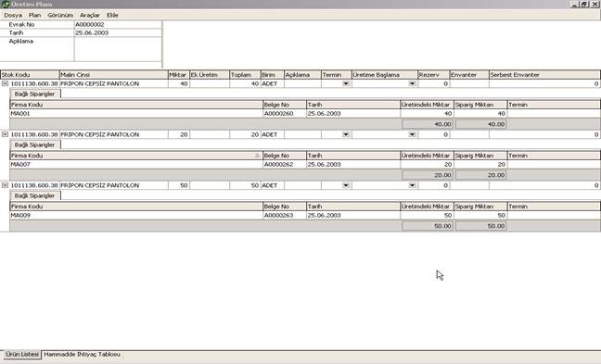Viewport: 601px width, 364px height.
Task: Click the Evrak No field showing A0000002
Action: [x=118, y=24]
